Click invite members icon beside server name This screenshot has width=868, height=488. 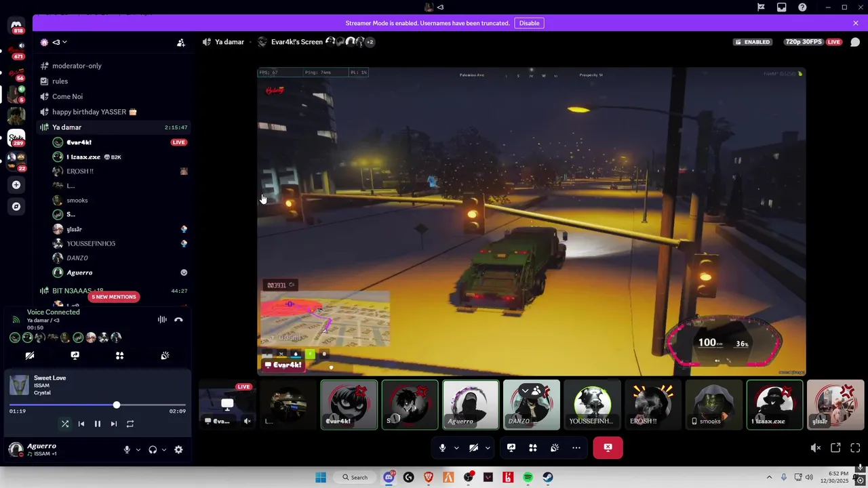click(181, 42)
